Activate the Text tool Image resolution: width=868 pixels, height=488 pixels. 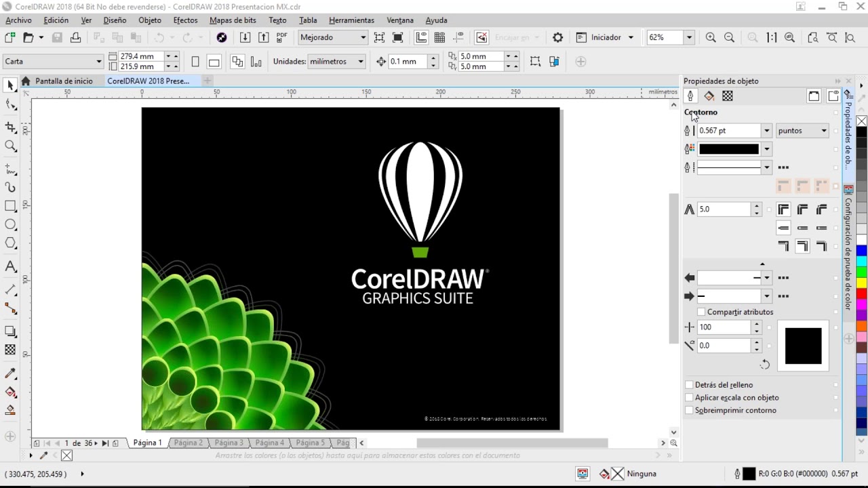[x=10, y=267]
